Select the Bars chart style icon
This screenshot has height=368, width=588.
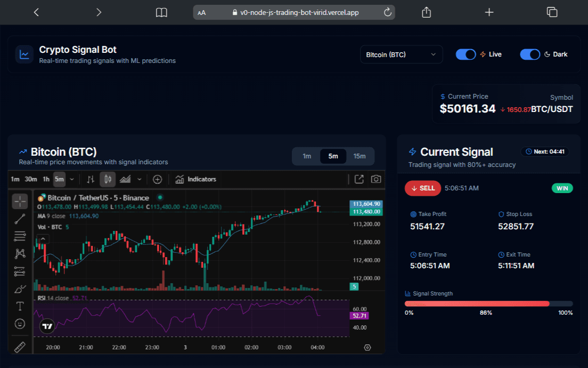click(91, 180)
